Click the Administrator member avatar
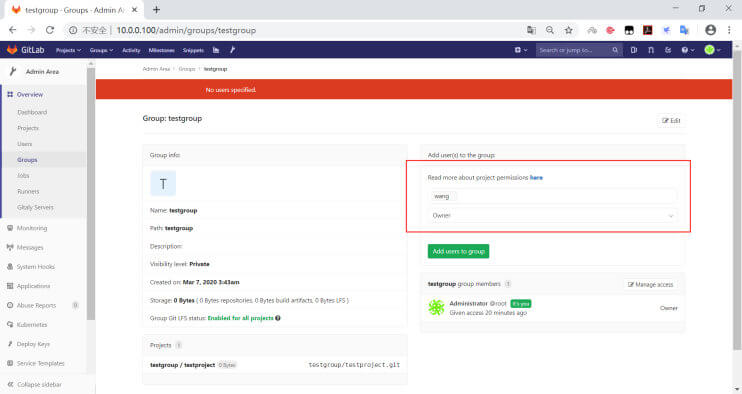 (436, 307)
